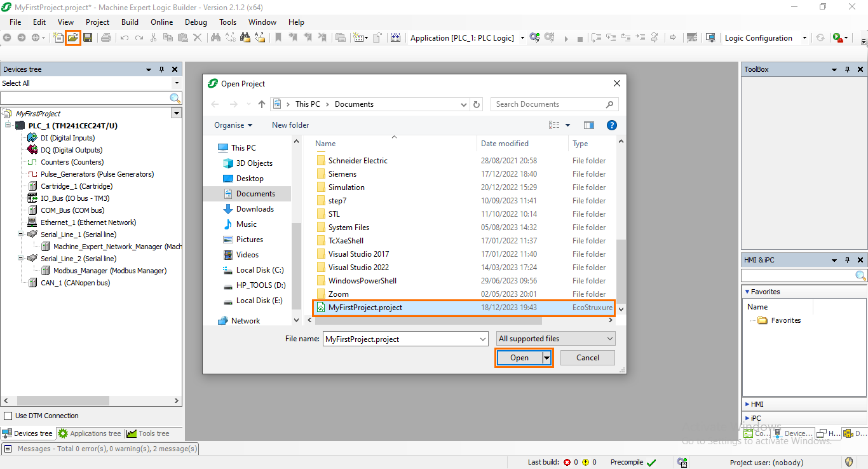868x469 pixels.
Task: Click New folder in Open Project dialog
Action: click(290, 125)
